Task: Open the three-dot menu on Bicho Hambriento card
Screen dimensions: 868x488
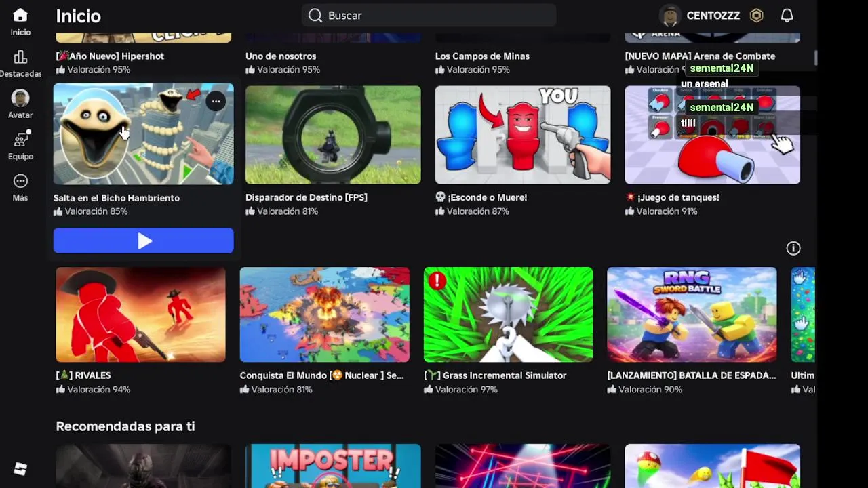Action: click(216, 102)
